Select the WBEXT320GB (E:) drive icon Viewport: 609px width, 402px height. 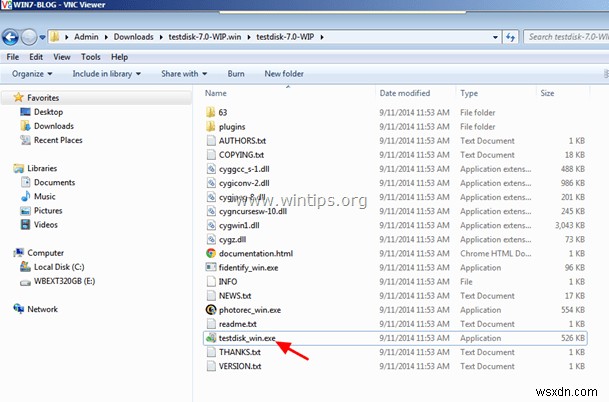pyautogui.click(x=25, y=282)
